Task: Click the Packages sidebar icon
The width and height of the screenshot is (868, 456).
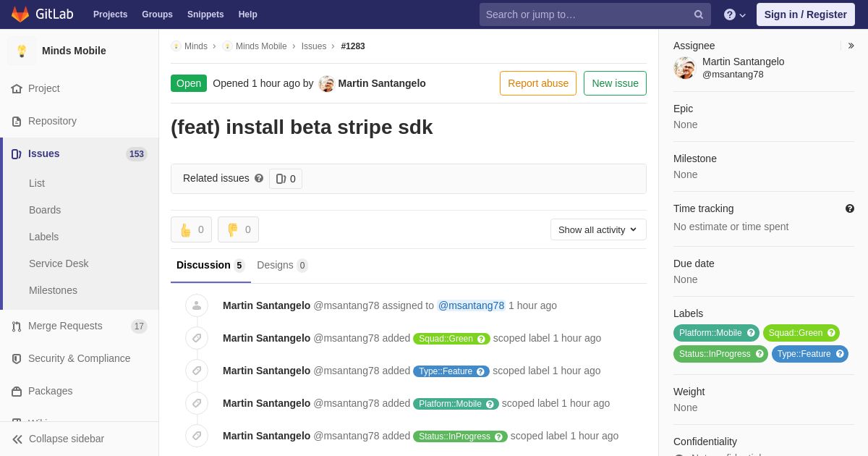Action: [x=17, y=392]
